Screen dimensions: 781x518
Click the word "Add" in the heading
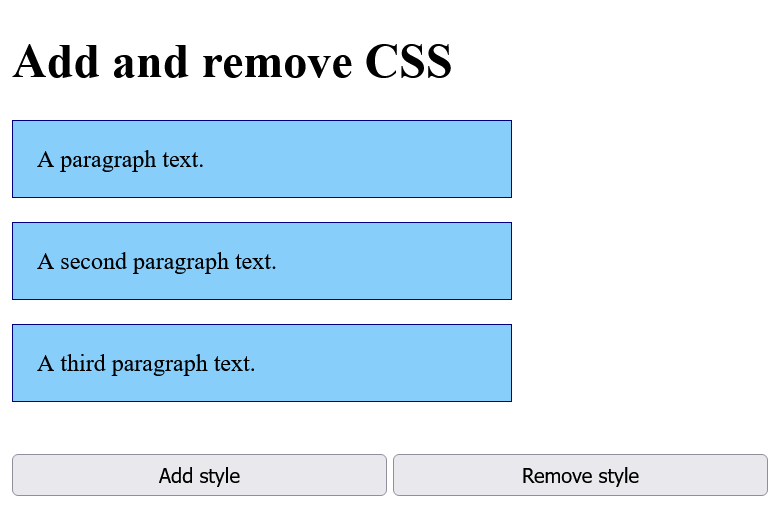click(x=55, y=62)
